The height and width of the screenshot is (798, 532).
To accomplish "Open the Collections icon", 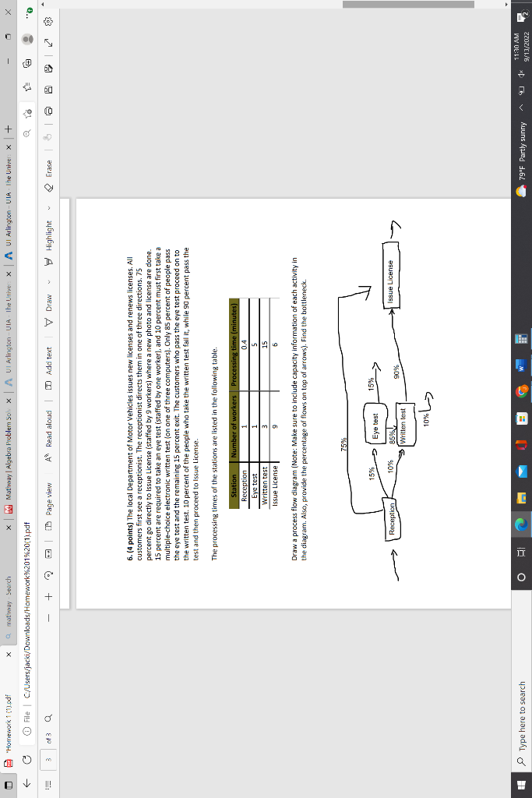I will [27, 63].
